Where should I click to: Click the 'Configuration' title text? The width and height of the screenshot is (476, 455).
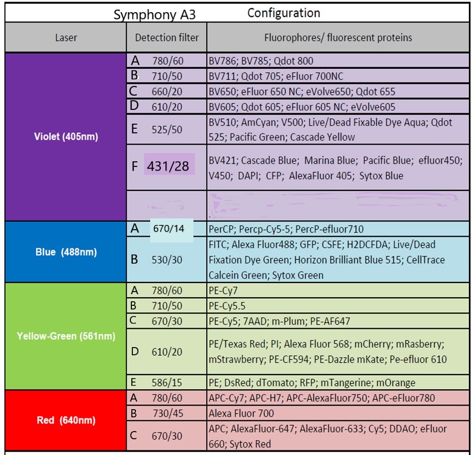[x=284, y=13]
